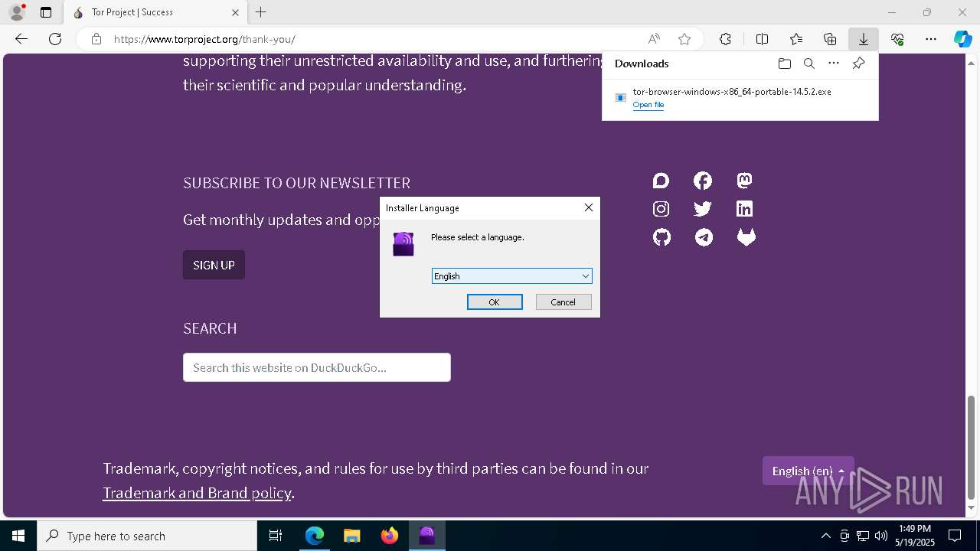Viewport: 980px width, 551px height.
Task: Open Favorites list icon
Action: tap(796, 39)
